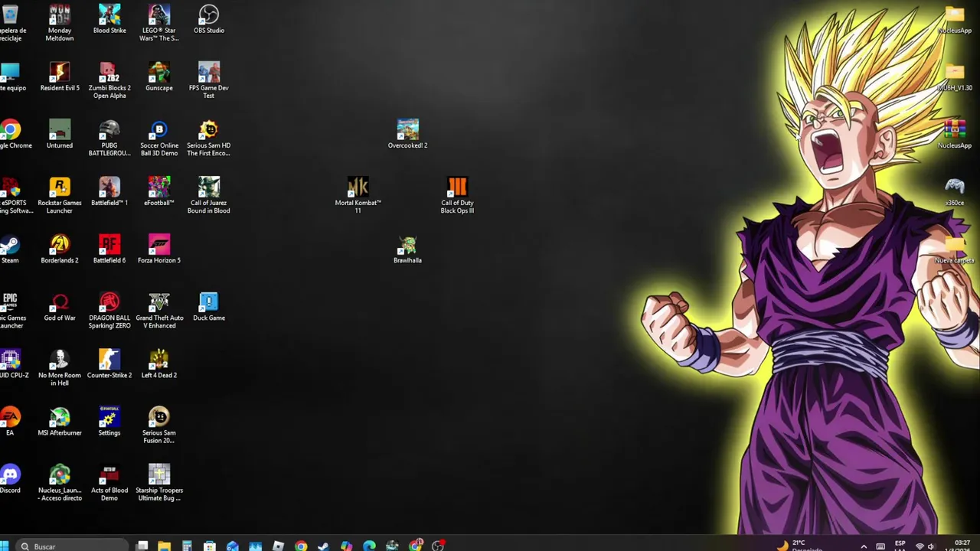
Task: Launch the Blood Strike desktop icon
Action: tap(109, 19)
